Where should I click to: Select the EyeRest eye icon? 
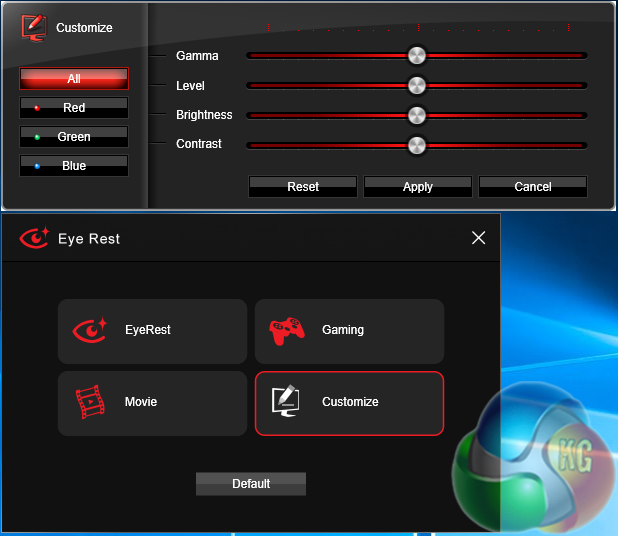pos(90,330)
